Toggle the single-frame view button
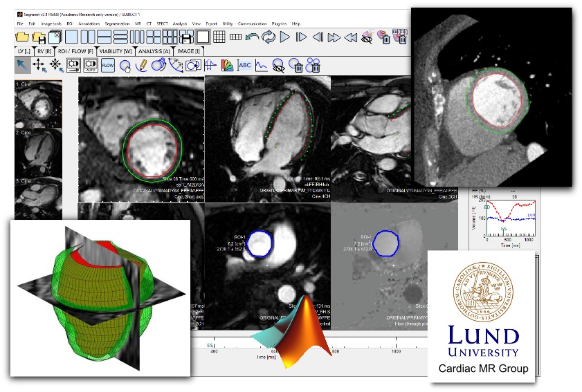This screenshot has height=392, width=582. point(203,37)
